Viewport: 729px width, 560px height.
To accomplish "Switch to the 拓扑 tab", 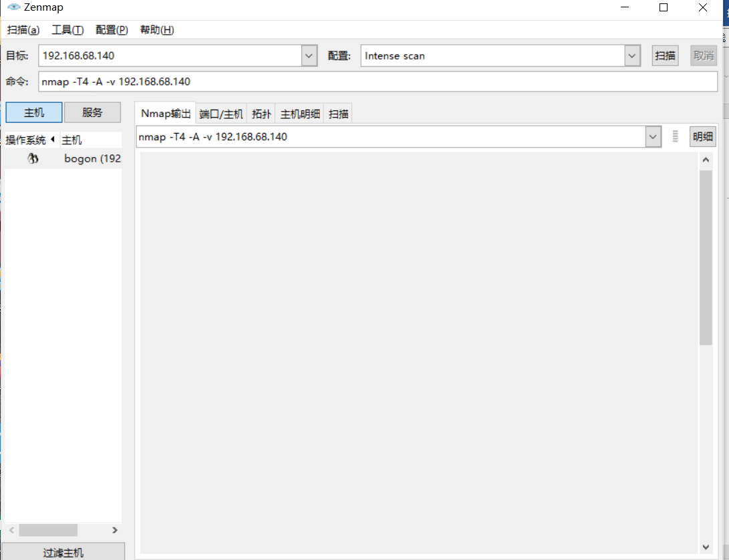I will [261, 113].
